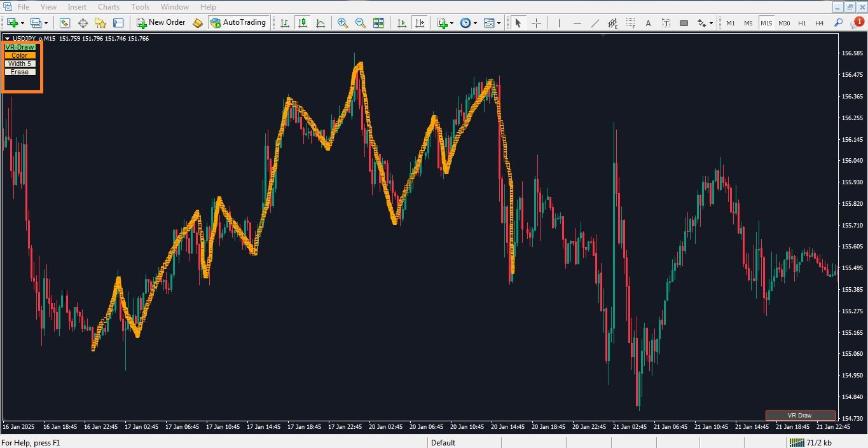Click the New Order button
868x448 pixels.
161,23
